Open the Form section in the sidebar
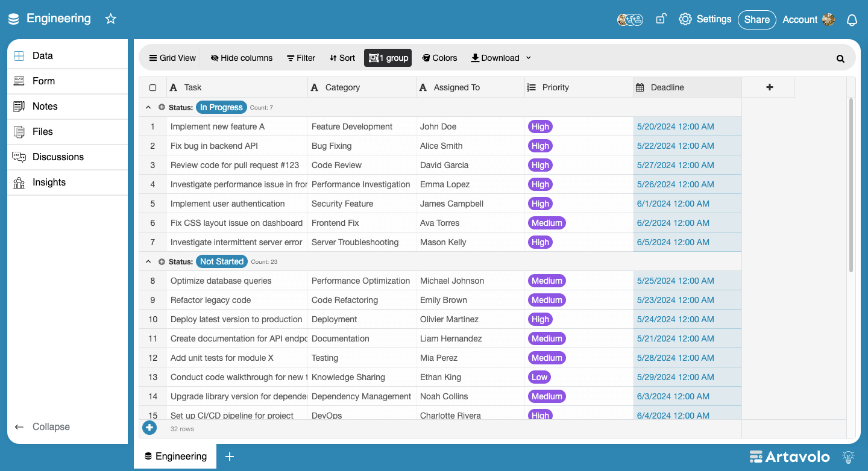The image size is (868, 471). coord(68,81)
